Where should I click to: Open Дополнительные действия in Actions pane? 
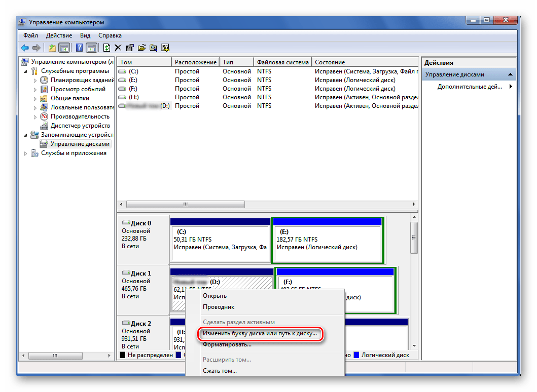click(x=470, y=87)
